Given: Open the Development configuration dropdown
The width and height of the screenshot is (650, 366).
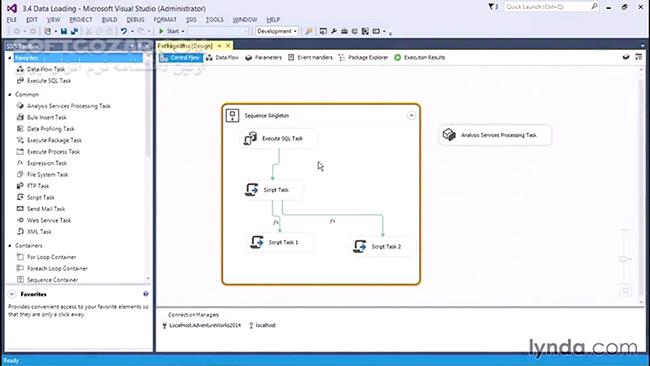Looking at the screenshot, I should 277,31.
